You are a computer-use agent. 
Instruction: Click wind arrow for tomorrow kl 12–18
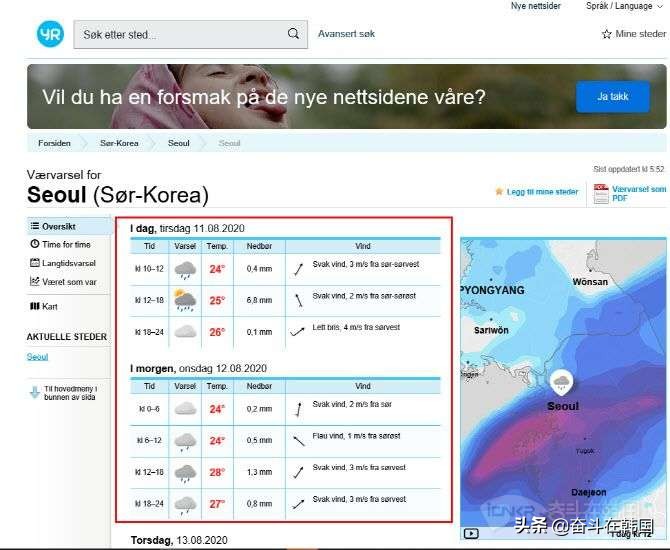tap(298, 472)
